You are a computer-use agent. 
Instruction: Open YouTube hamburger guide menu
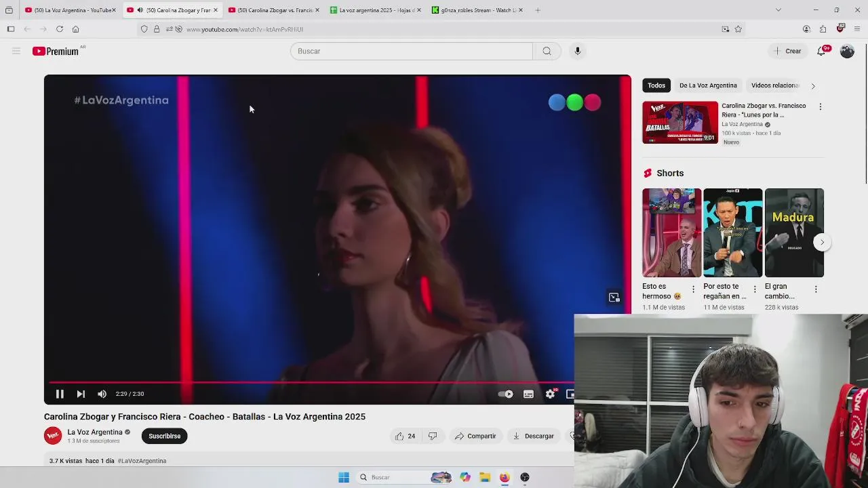16,51
